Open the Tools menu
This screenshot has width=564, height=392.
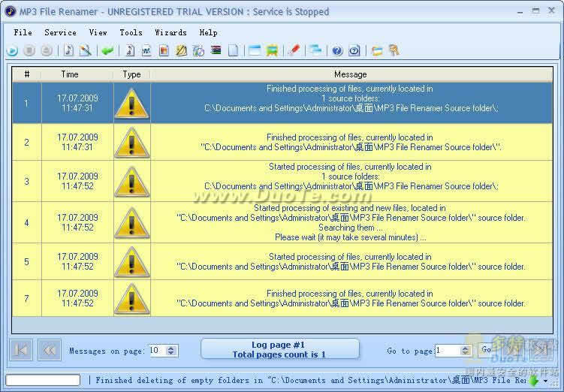point(131,33)
